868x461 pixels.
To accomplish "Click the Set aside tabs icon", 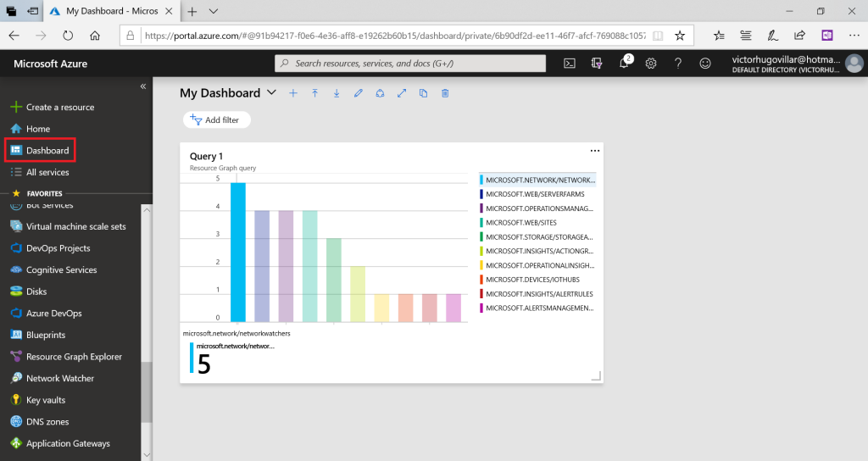I will pyautogui.click(x=33, y=11).
